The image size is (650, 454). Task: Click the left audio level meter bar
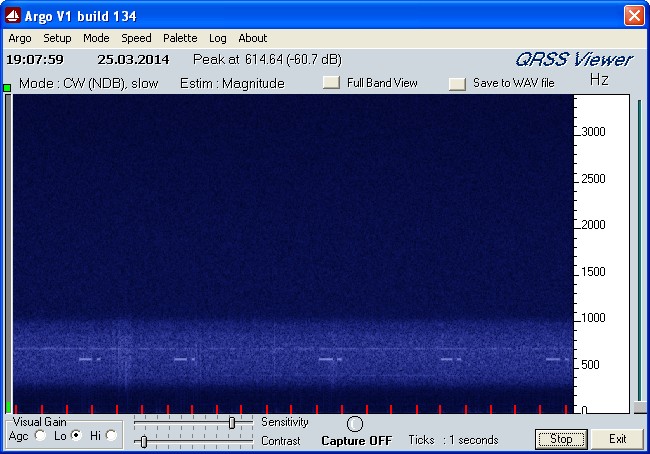coord(8,254)
